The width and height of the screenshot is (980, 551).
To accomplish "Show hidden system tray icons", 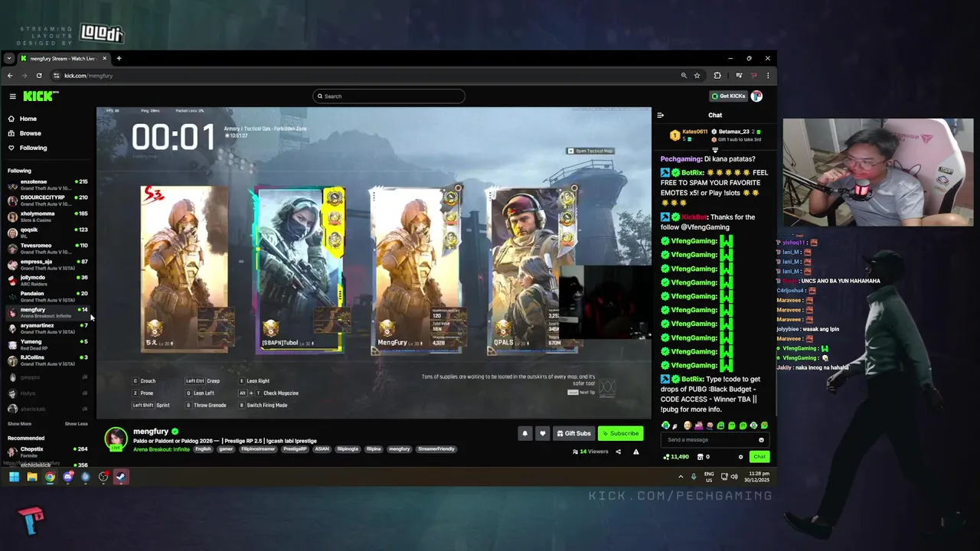I will (681, 477).
